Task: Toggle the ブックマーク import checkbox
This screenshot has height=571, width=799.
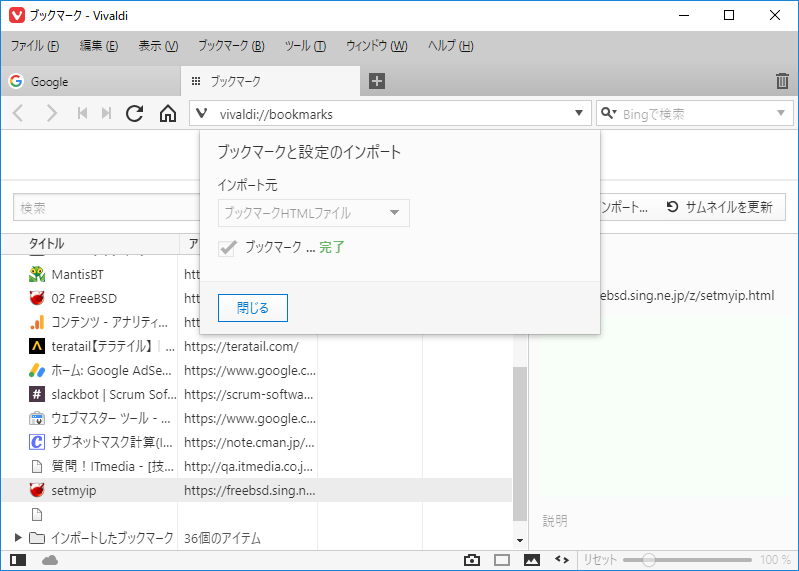Action: (227, 248)
